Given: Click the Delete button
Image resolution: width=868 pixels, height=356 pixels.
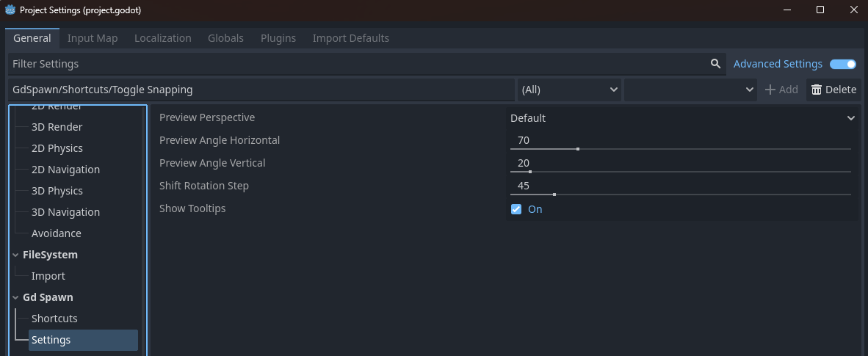Looking at the screenshot, I should (833, 90).
